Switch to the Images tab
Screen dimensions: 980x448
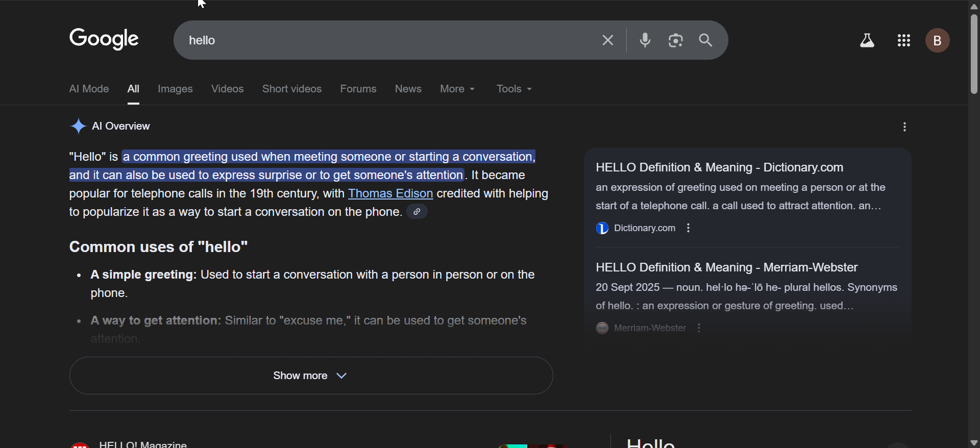pyautogui.click(x=175, y=89)
